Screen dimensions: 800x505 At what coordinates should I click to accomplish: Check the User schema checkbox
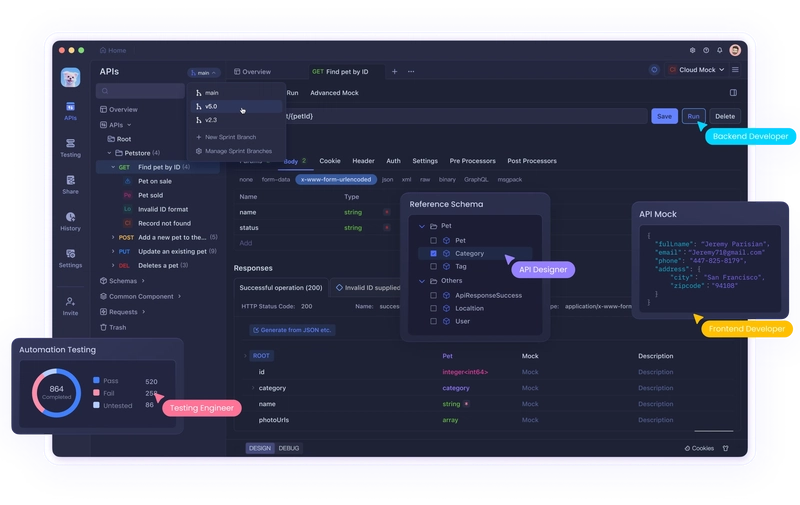tap(433, 321)
